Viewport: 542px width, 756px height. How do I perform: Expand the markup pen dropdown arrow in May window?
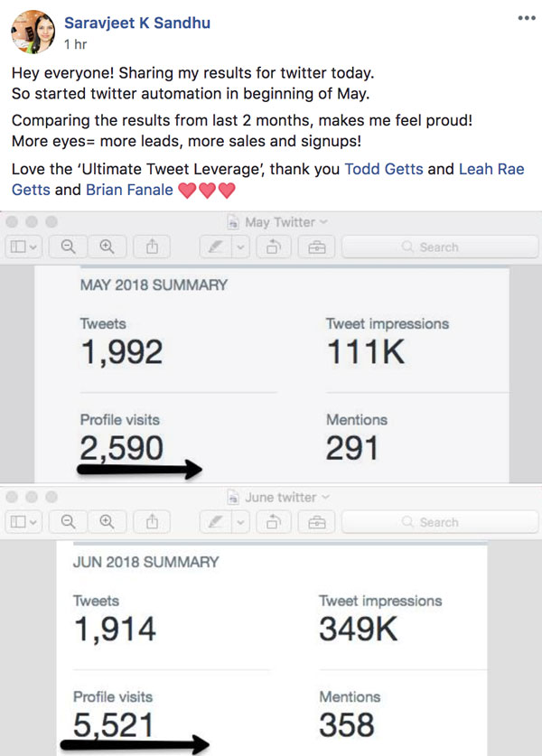tap(240, 247)
